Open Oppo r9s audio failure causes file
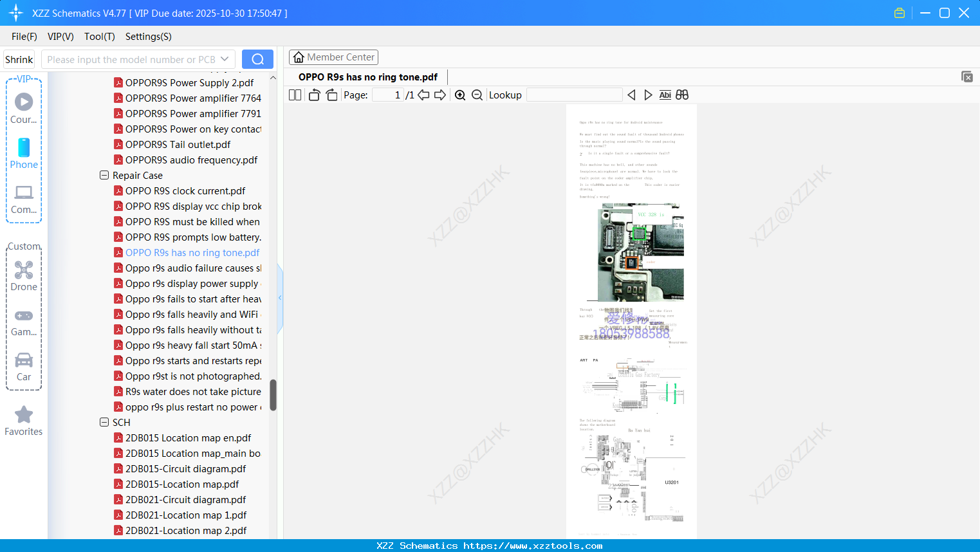The width and height of the screenshot is (980, 552). [193, 268]
